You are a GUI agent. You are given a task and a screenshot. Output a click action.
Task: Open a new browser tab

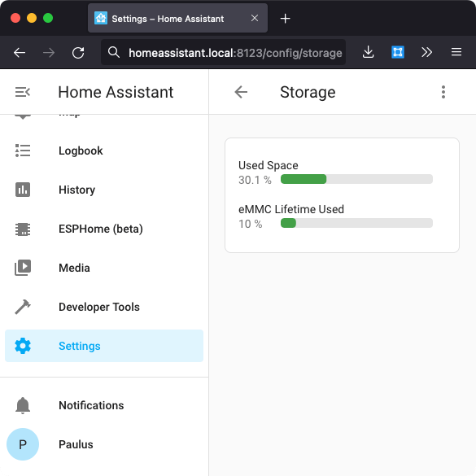tap(285, 19)
